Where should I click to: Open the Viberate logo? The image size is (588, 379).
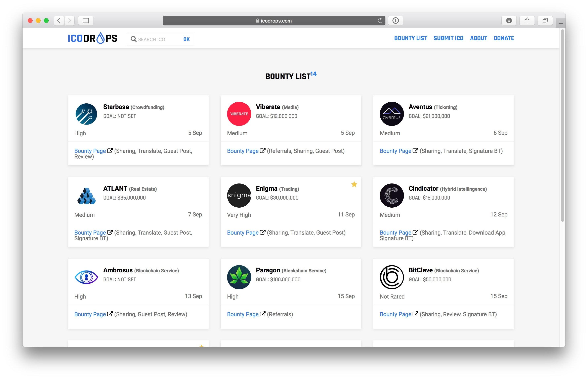tap(239, 114)
